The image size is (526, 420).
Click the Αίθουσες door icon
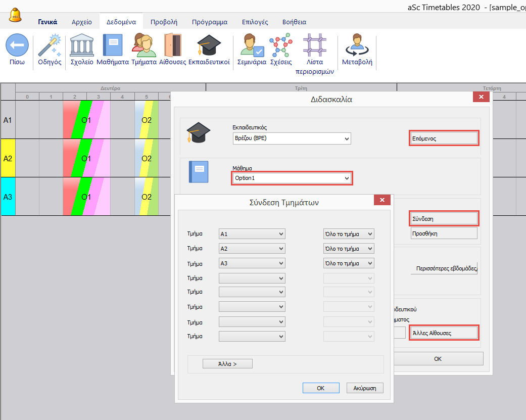click(172, 45)
